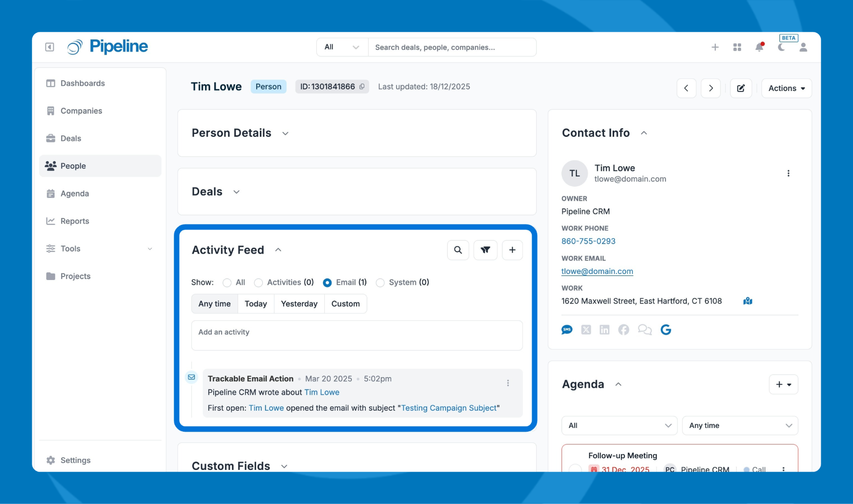Image resolution: width=853 pixels, height=504 pixels.
Task: Copy the person ID with copy icon
Action: [x=362, y=87]
